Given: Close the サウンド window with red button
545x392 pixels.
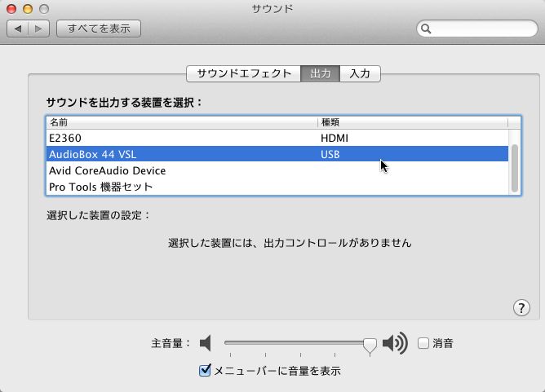Looking at the screenshot, I should [x=11, y=9].
